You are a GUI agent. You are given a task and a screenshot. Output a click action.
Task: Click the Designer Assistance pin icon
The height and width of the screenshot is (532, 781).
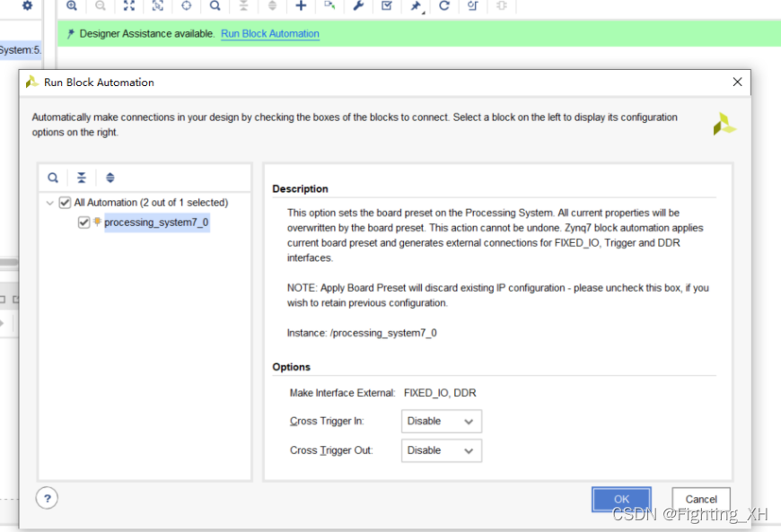pos(71,33)
